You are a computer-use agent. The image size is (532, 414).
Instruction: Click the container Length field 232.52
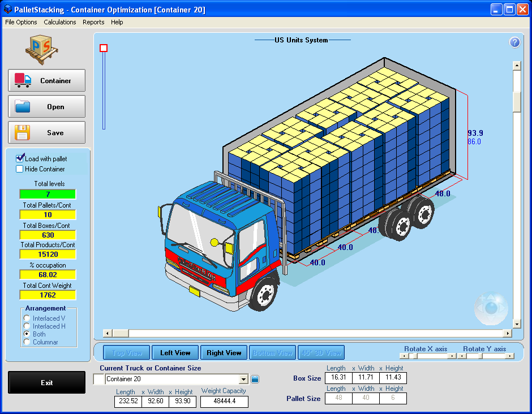click(x=128, y=401)
